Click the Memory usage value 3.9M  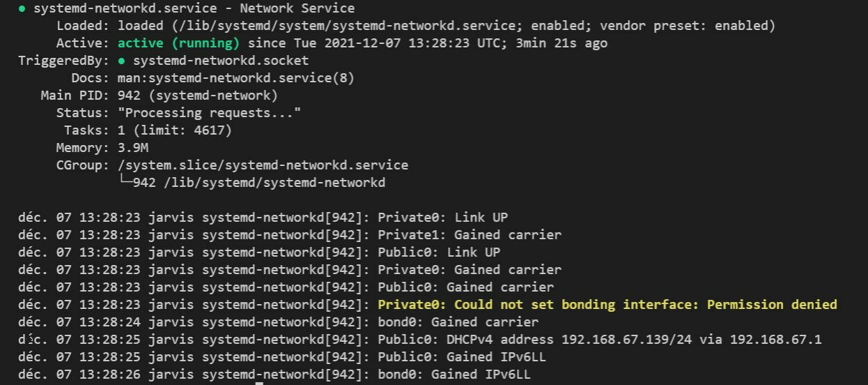(133, 148)
